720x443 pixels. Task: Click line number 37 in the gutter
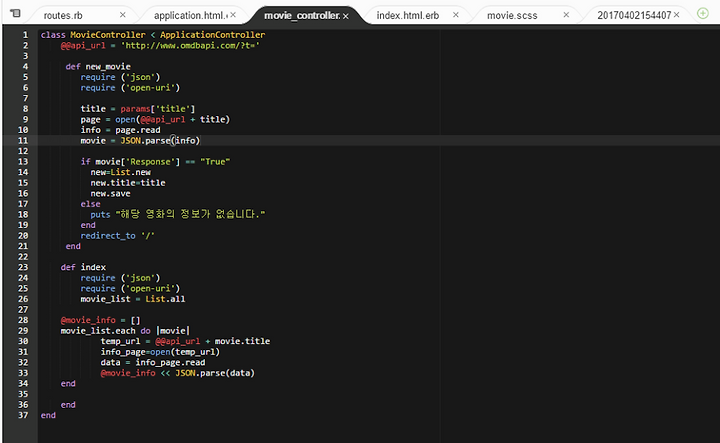[x=23, y=415]
